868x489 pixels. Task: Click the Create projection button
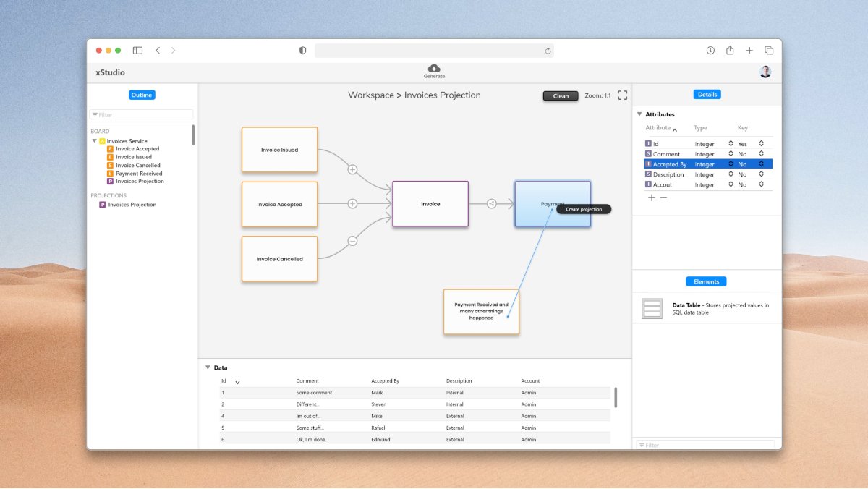[x=583, y=208]
